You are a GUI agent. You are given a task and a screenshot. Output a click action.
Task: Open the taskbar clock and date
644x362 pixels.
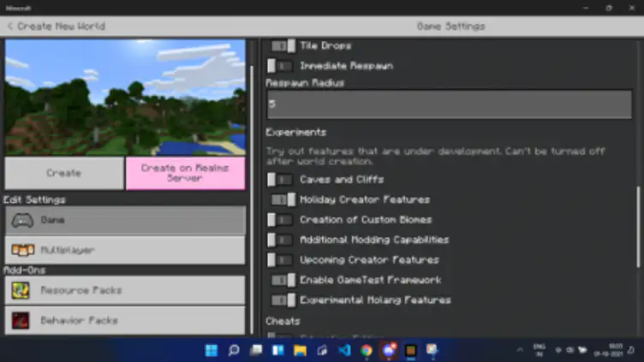[x=609, y=350]
